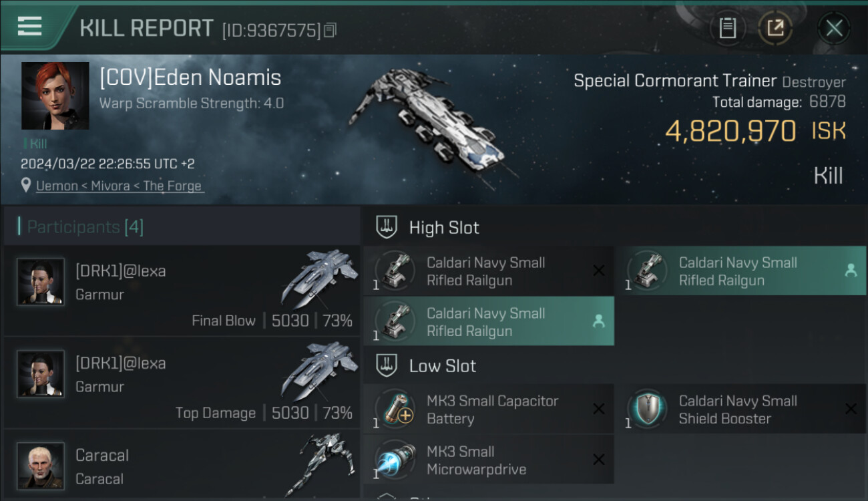Screen dimensions: 868x501
Task: Open the hamburger main menu
Action: 30,27
